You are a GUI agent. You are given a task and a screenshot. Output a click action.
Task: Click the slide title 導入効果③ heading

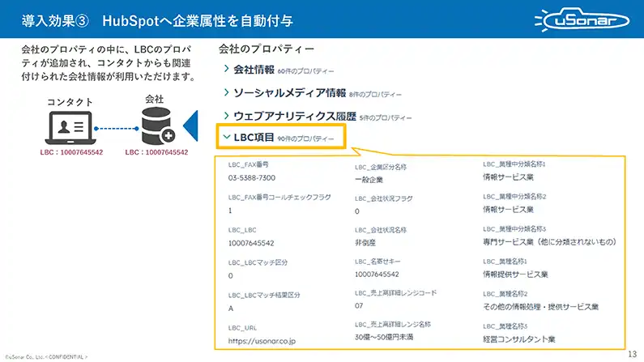coord(157,20)
